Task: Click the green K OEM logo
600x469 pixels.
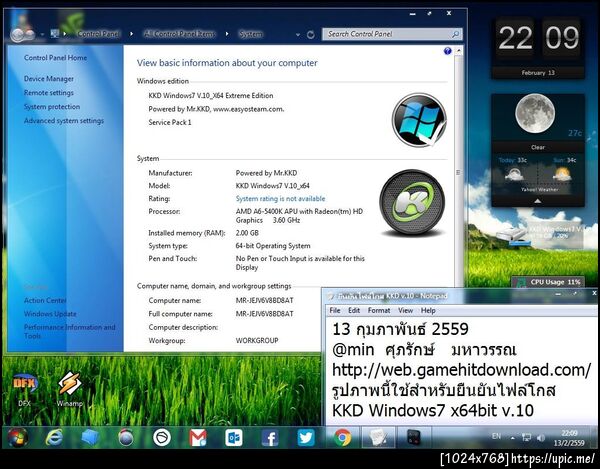Action: (412, 202)
